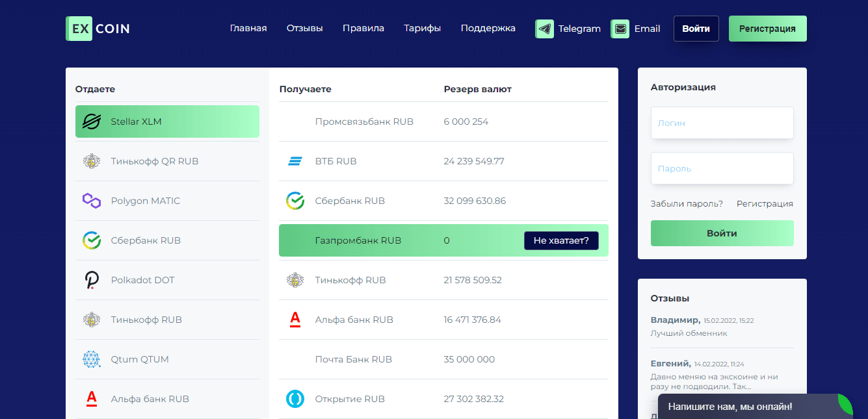Click the EX COIN logo
The image size is (868, 419).
click(98, 29)
